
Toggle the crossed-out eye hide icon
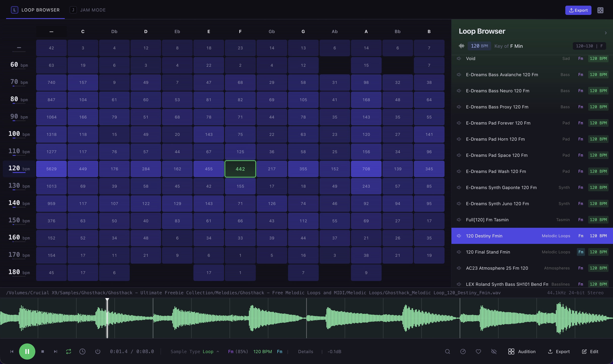[x=494, y=351]
